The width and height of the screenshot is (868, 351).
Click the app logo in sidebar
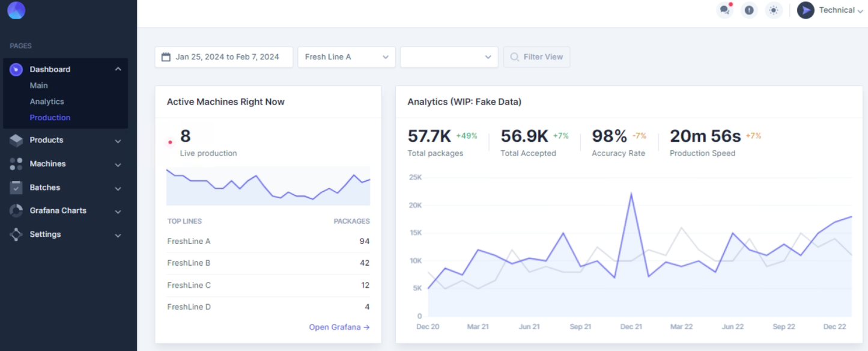click(16, 10)
